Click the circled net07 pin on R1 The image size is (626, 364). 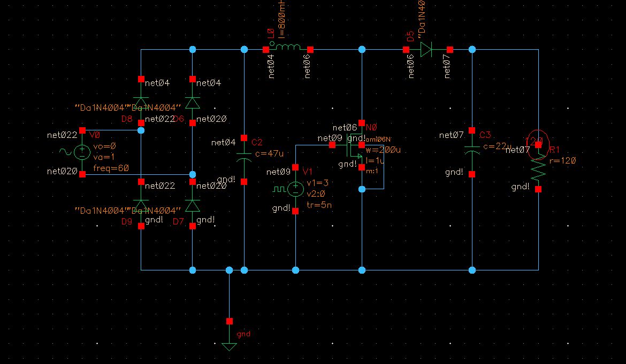click(538, 144)
